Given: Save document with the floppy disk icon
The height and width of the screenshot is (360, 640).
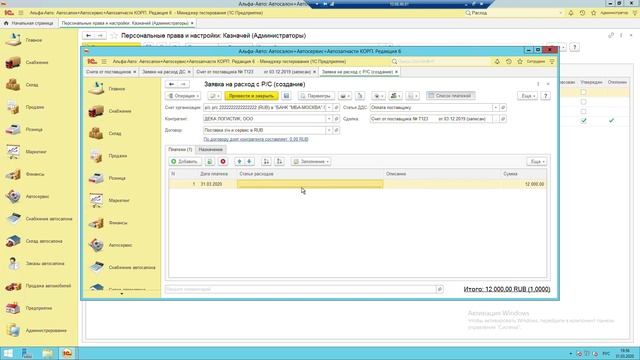Looking at the screenshot, I should 286,96.
